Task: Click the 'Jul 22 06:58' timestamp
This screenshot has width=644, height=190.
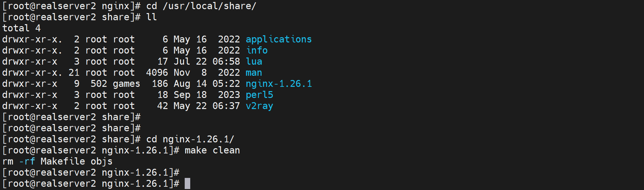Action: pos(207,62)
